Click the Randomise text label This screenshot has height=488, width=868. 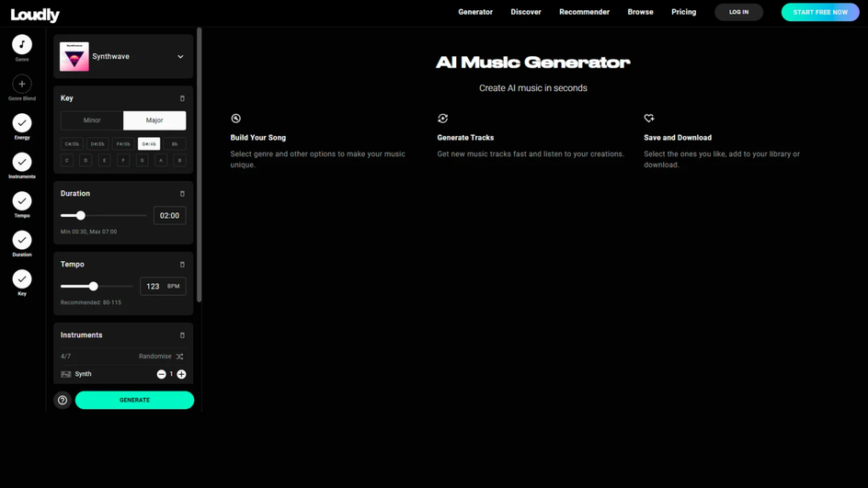point(155,357)
